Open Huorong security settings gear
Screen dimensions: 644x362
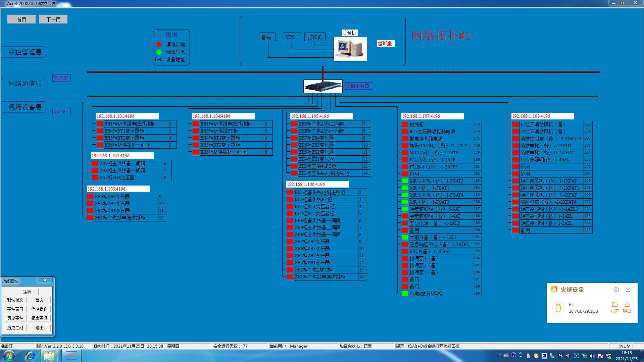tap(616, 290)
